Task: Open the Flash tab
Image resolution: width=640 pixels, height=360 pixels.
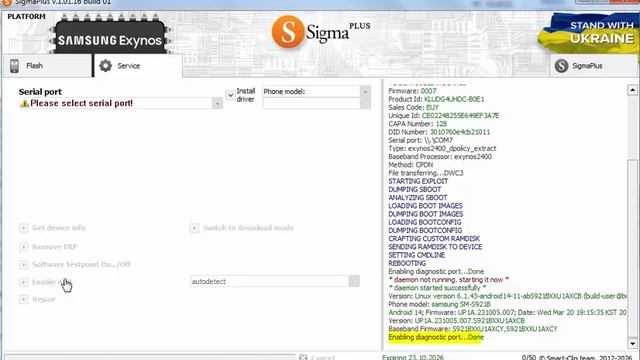Action: [x=47, y=66]
